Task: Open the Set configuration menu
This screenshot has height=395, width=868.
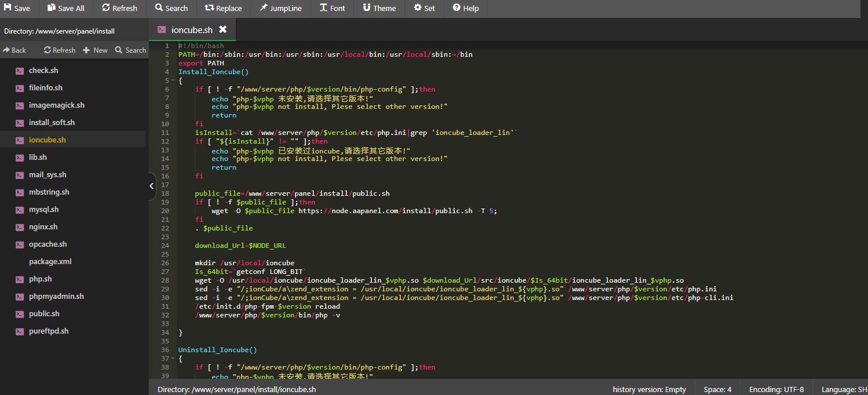Action: click(424, 8)
